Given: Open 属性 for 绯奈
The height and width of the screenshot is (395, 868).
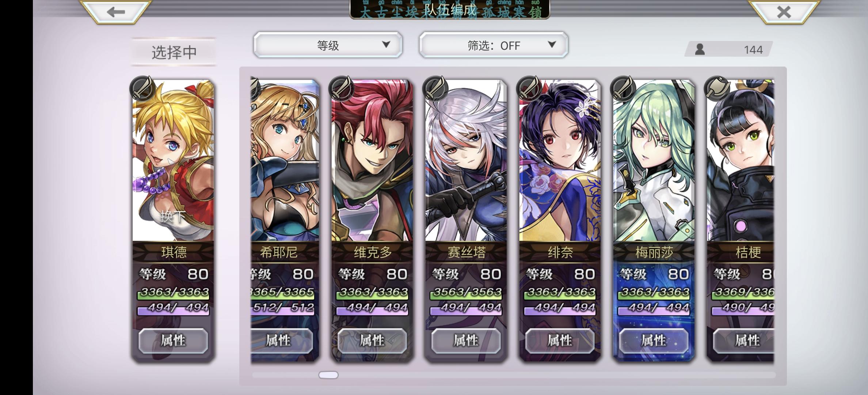Looking at the screenshot, I should pos(560,341).
